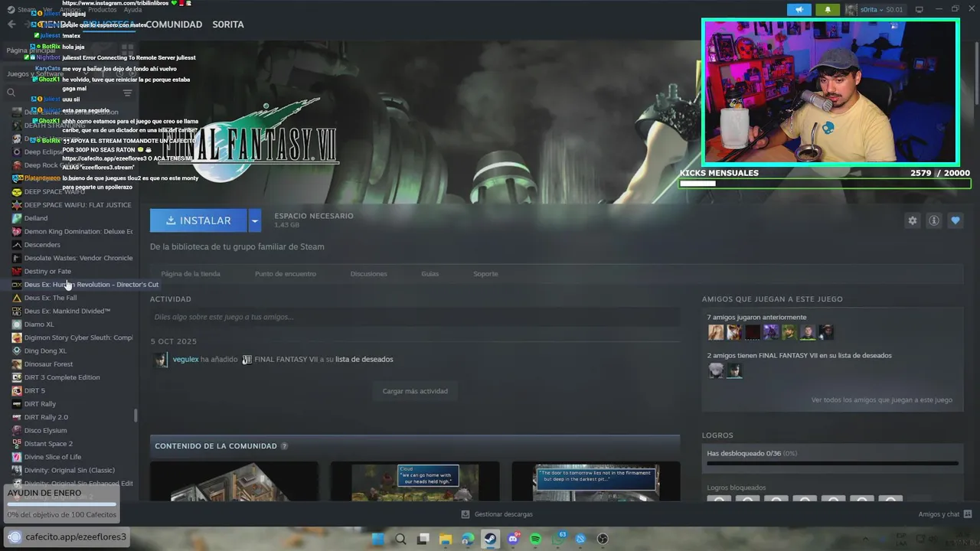Open Gestionar descargas at bottom
This screenshot has width=980, height=551.
497,514
